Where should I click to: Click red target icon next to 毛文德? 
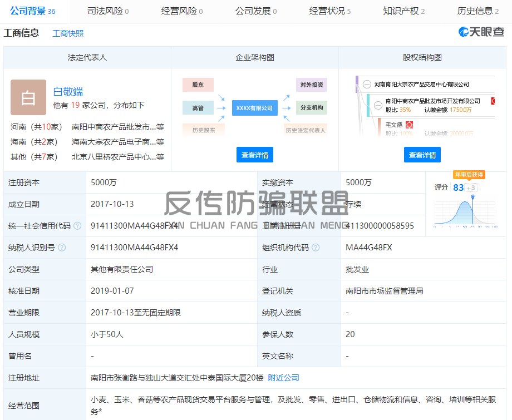(409, 125)
